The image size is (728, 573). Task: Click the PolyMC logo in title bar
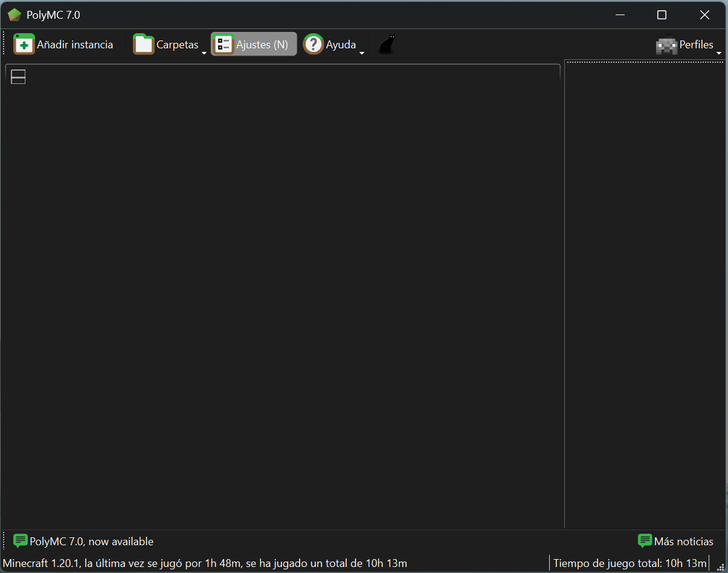14,15
